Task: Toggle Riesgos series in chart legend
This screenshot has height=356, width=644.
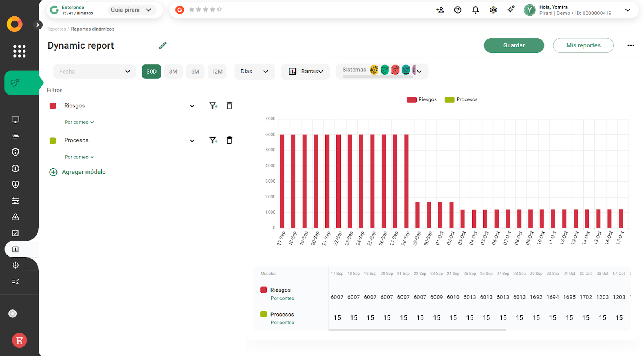Action: point(421,99)
